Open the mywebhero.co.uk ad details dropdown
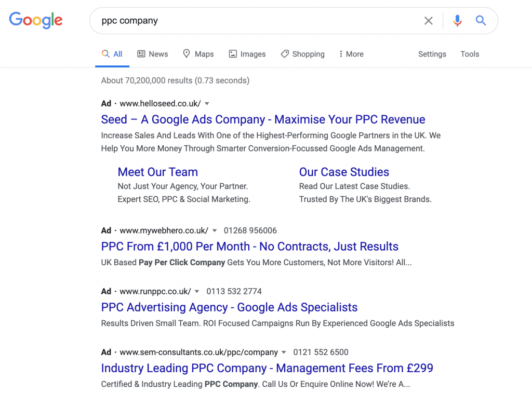This screenshot has width=532, height=394. (215, 230)
